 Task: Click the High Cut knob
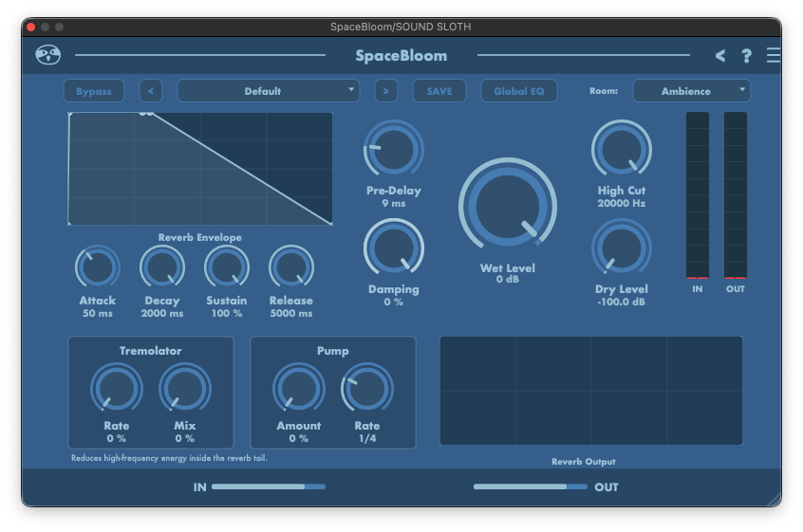(x=622, y=149)
